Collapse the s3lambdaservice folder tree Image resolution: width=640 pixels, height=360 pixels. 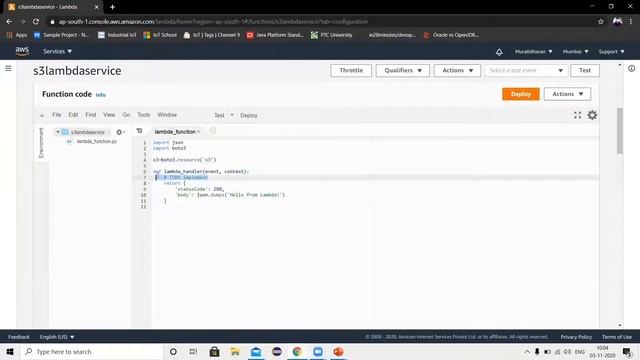click(58, 132)
